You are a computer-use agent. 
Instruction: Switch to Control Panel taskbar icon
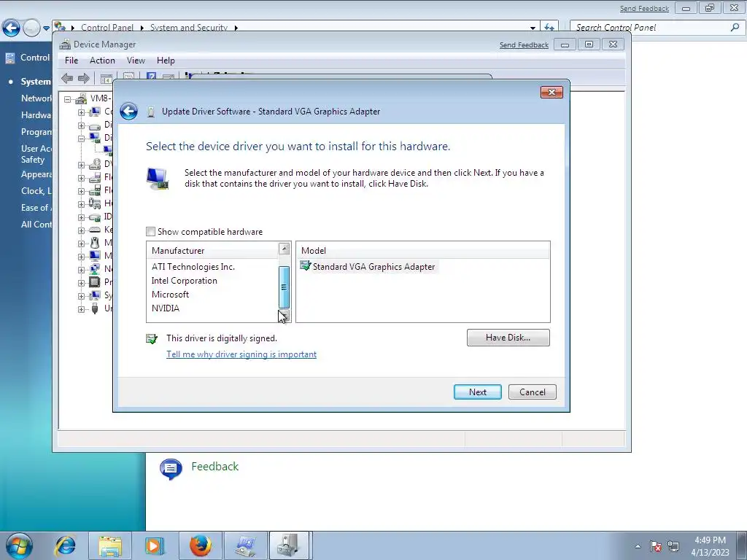pos(245,545)
